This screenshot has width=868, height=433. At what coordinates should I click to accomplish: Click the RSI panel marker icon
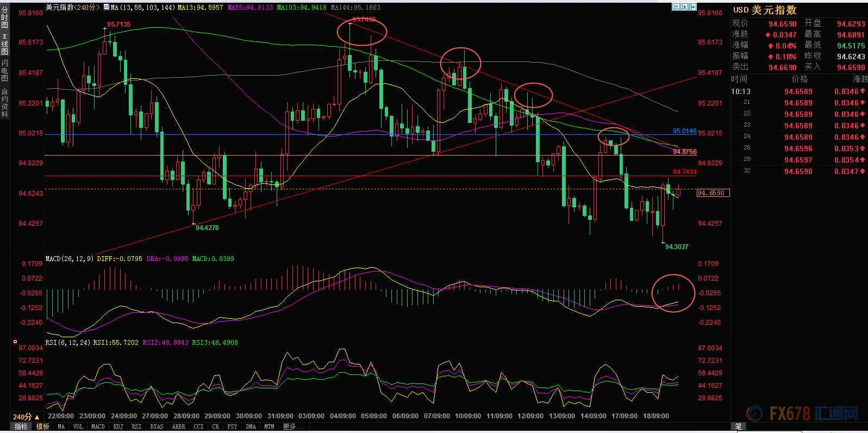15,342
